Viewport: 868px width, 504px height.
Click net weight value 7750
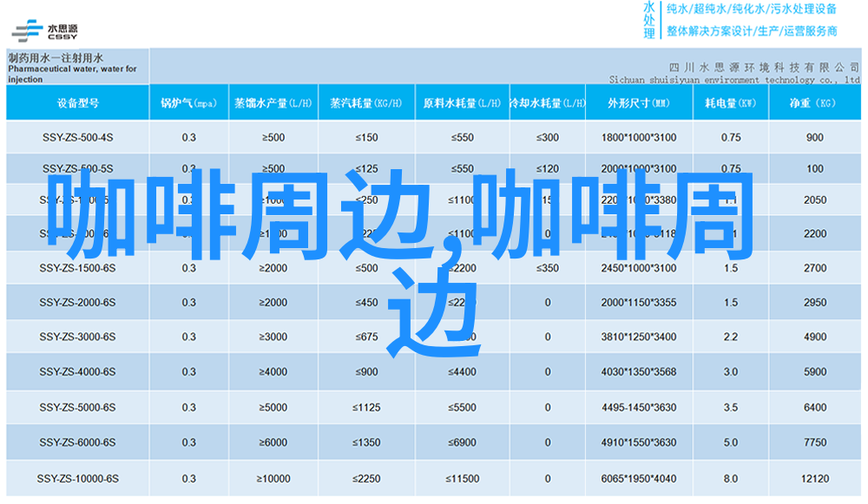(815, 442)
